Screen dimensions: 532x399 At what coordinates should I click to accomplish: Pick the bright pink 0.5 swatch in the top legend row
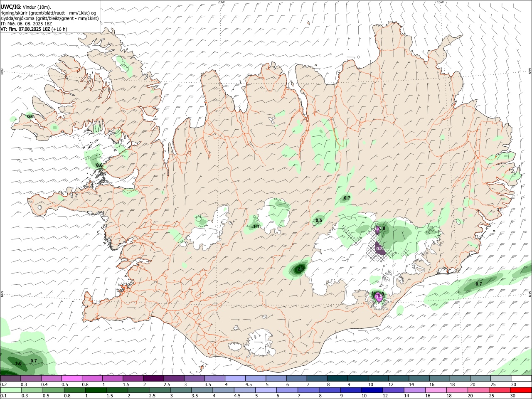(71, 379)
